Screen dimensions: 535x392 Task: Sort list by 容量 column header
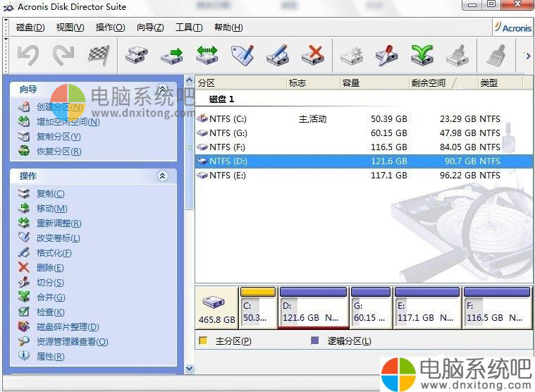pyautogui.click(x=374, y=83)
